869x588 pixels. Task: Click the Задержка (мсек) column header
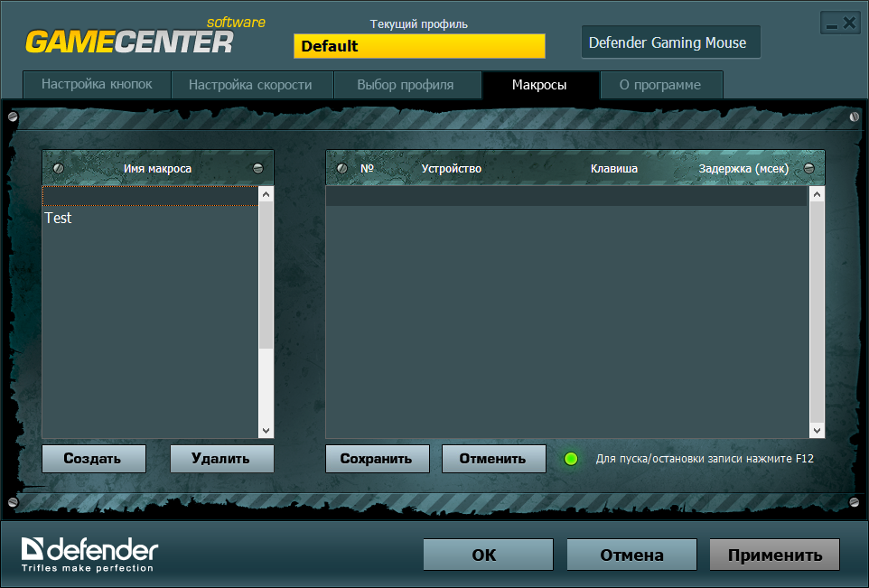point(743,169)
